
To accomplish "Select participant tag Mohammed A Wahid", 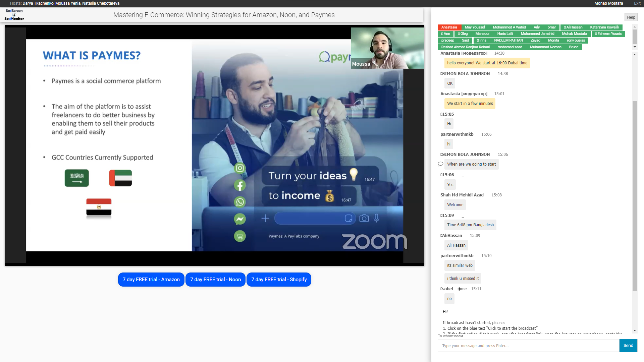I will pyautogui.click(x=509, y=27).
